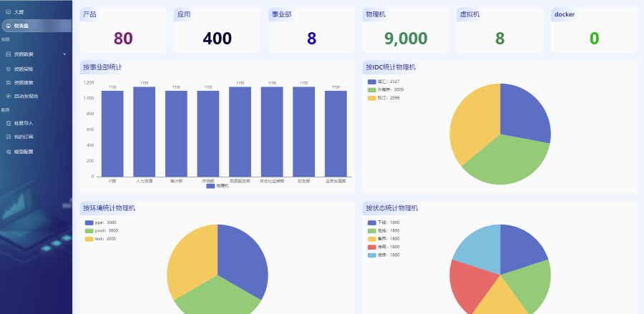
Task: Click the 模型配置 settings icon
Action: point(8,152)
